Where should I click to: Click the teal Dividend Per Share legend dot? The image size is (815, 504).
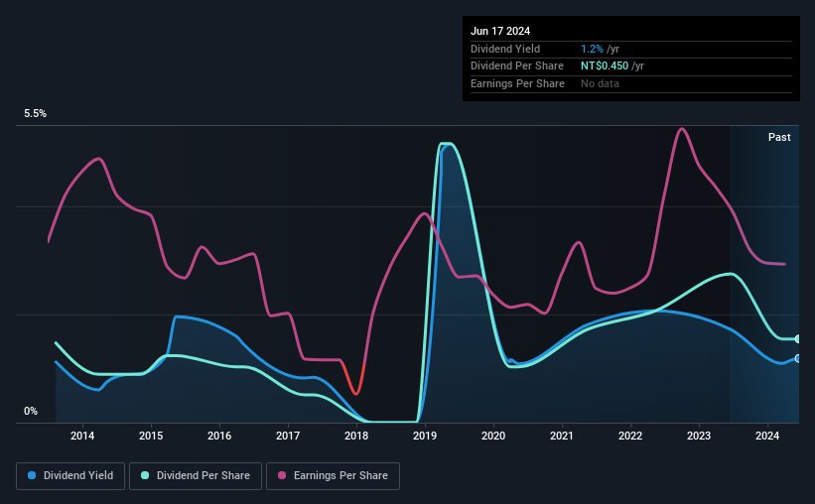click(x=145, y=475)
